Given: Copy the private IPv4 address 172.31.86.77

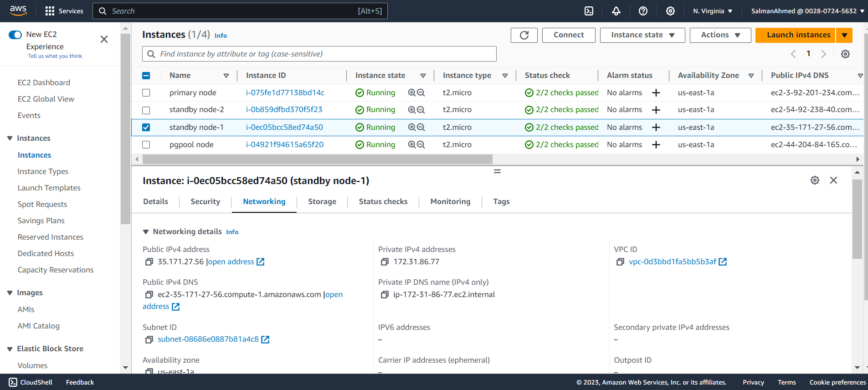Looking at the screenshot, I should coord(385,262).
